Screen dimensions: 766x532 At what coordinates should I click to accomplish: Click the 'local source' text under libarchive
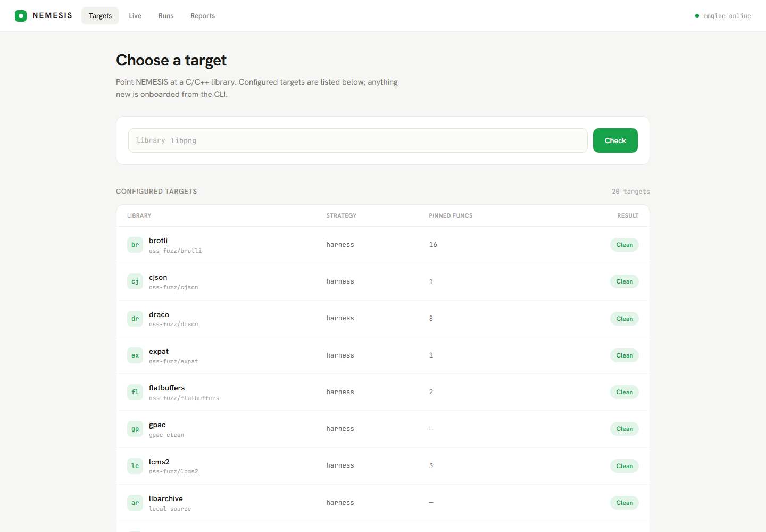(x=170, y=509)
